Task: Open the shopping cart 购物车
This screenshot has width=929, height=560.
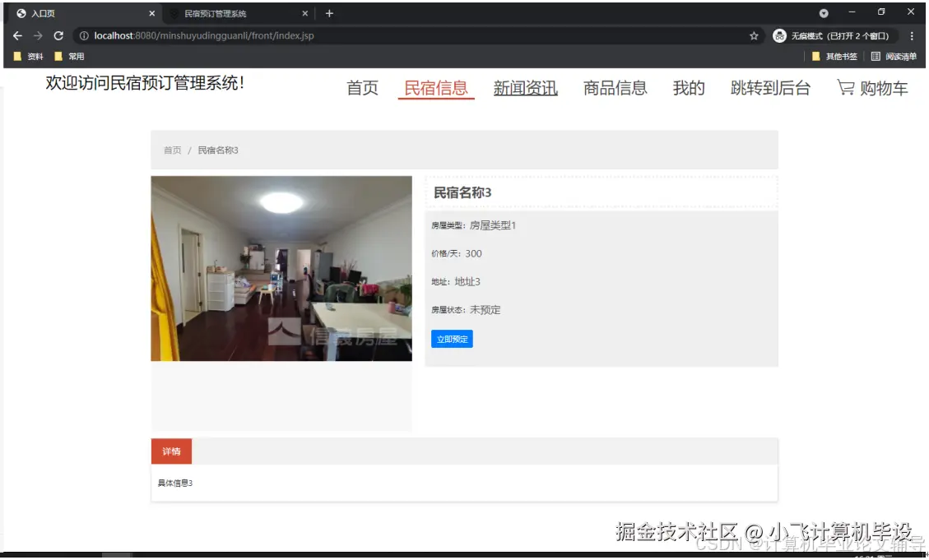Action: tap(874, 88)
